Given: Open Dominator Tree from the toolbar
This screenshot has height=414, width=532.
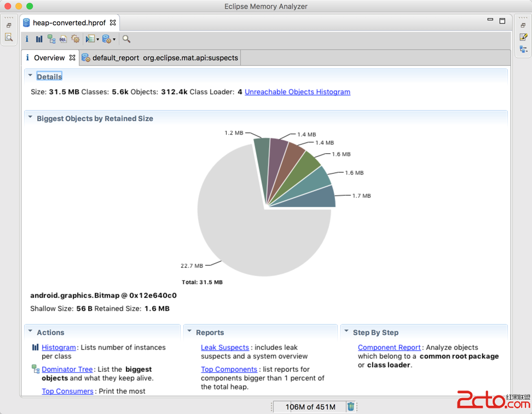Looking at the screenshot, I should (x=51, y=39).
